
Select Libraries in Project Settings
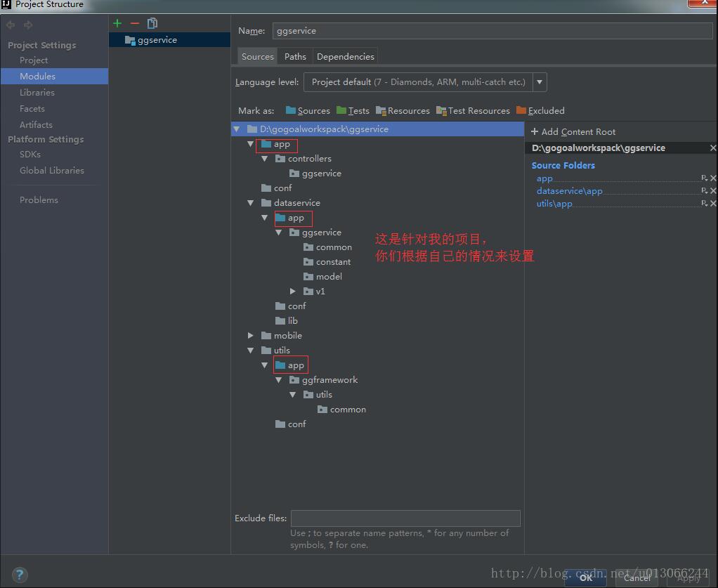(x=37, y=92)
